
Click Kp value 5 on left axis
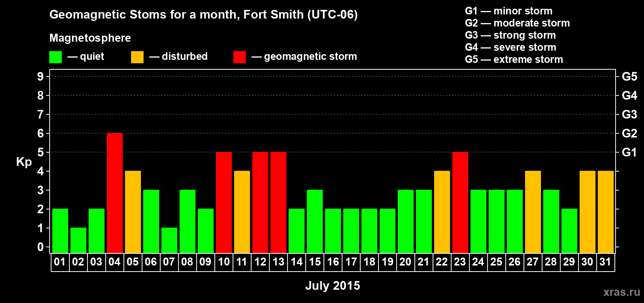click(x=41, y=152)
